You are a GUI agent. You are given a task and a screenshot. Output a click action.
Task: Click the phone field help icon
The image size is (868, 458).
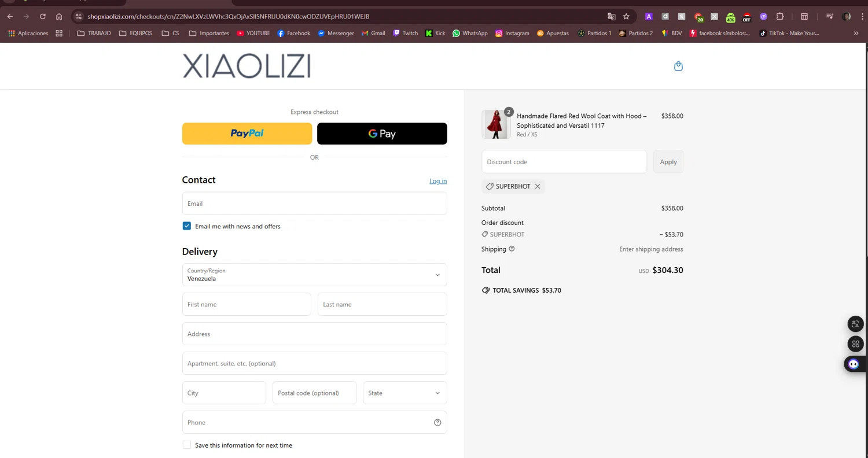point(437,422)
